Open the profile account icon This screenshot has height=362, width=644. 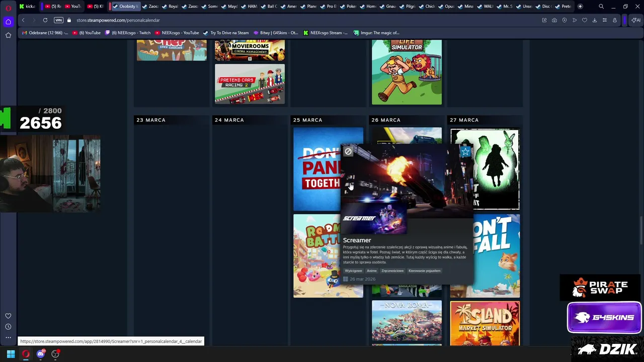(615, 20)
